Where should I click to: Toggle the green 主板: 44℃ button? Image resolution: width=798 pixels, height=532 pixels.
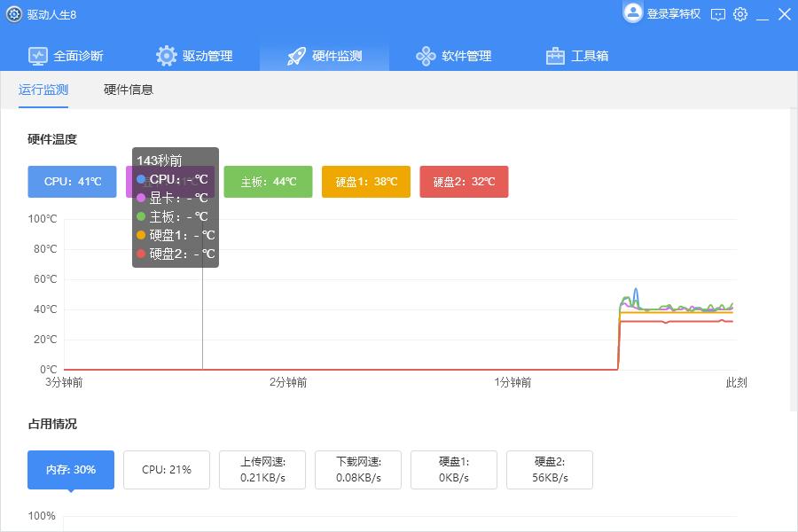click(268, 181)
